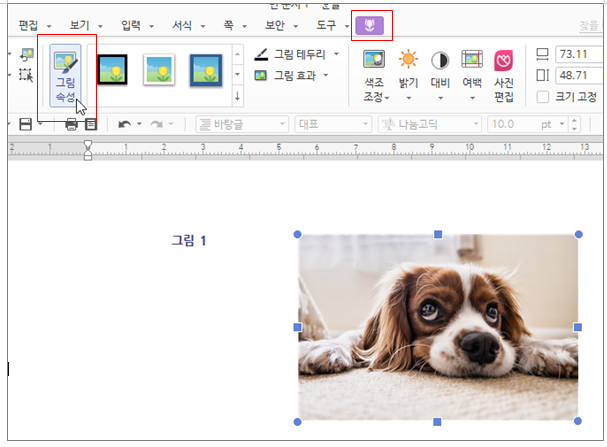Click the 여백 margin icon
Viewport: 607px width, 447px height.
click(472, 60)
